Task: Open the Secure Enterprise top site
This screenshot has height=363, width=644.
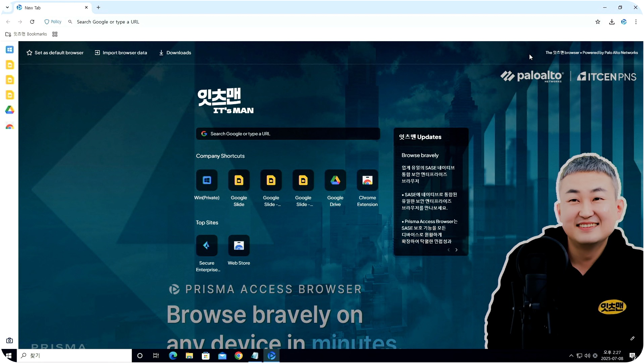Action: click(207, 246)
